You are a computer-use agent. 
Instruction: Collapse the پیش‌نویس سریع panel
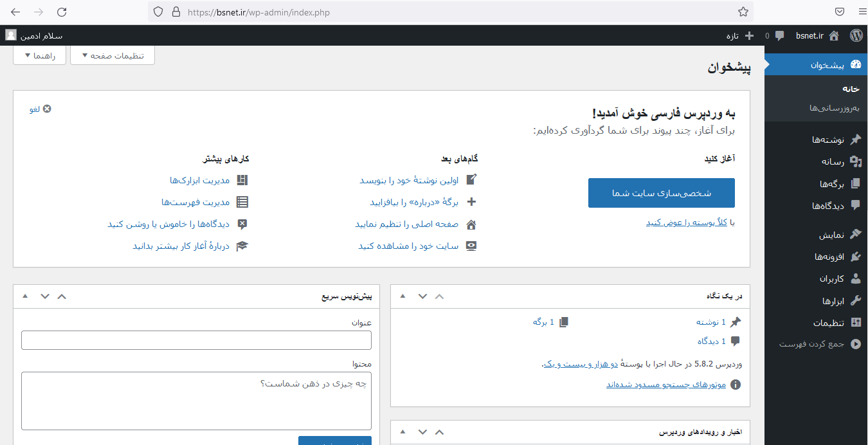[x=25, y=296]
